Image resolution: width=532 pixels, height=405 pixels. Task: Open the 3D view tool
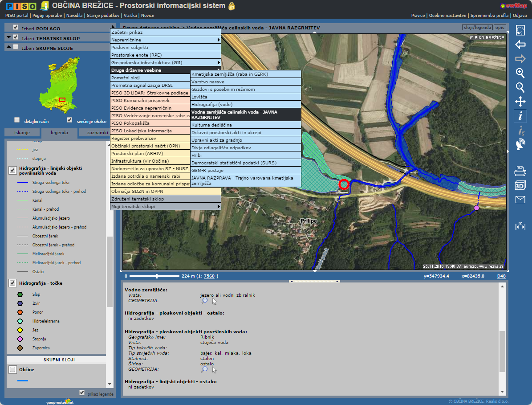[x=520, y=185]
